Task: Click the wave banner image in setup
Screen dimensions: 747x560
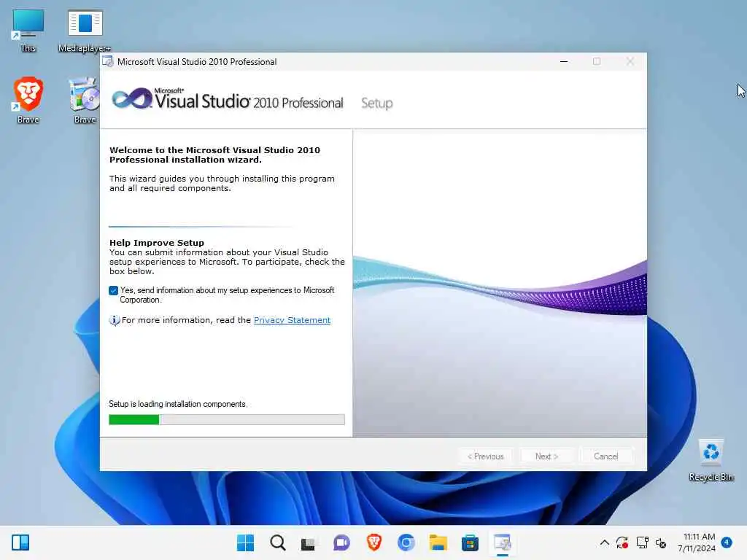Action: 500,283
